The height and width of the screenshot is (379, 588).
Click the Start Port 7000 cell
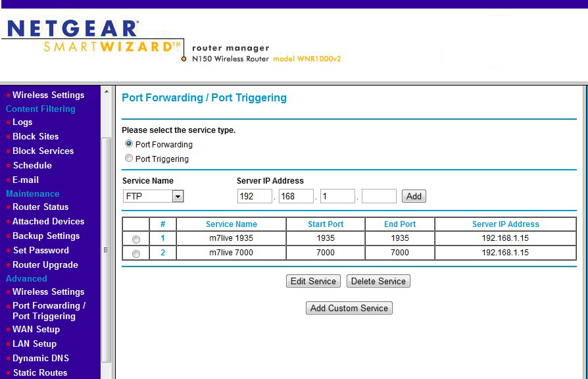[326, 253]
